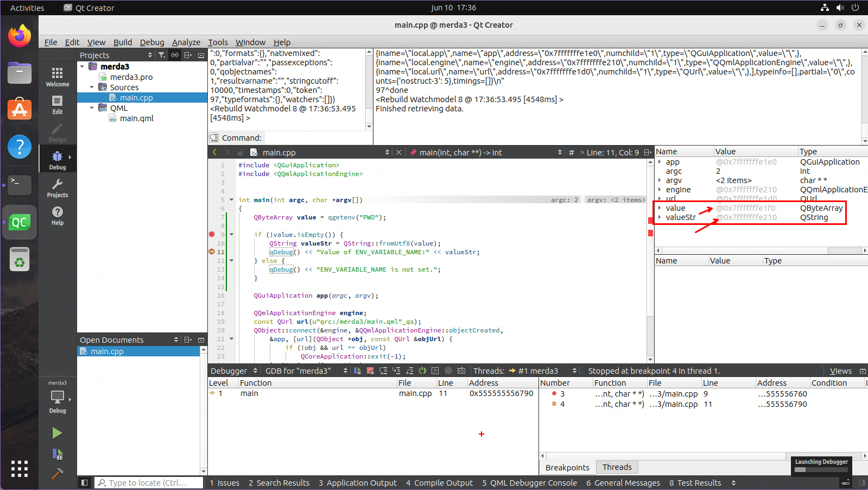
Task: Close the Projects side panel
Action: (201, 55)
